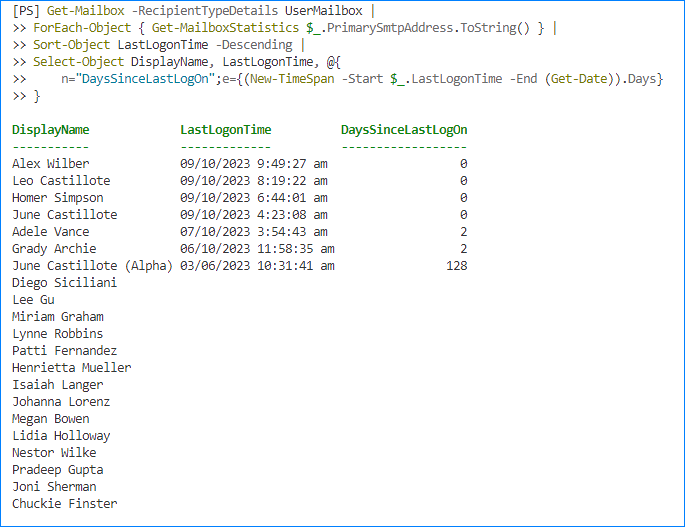Image resolution: width=685 pixels, height=527 pixels.
Task: Click the LastLogonTime column header
Action: (226, 129)
